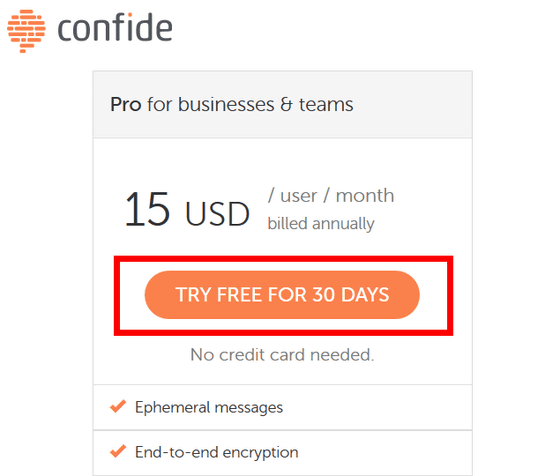The width and height of the screenshot is (560, 476).
Task: Click the word month in pricing text
Action: 365,196
